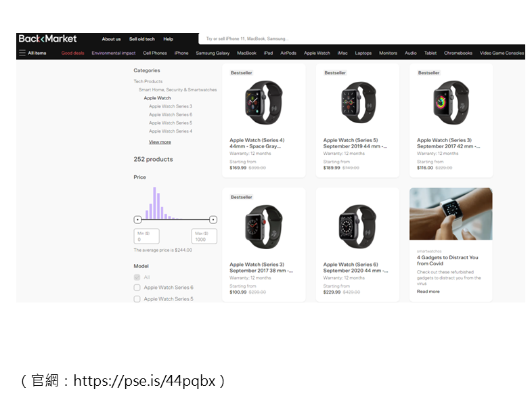Choose Apple Watch Series 5 category link
532x400 pixels.
[171, 123]
